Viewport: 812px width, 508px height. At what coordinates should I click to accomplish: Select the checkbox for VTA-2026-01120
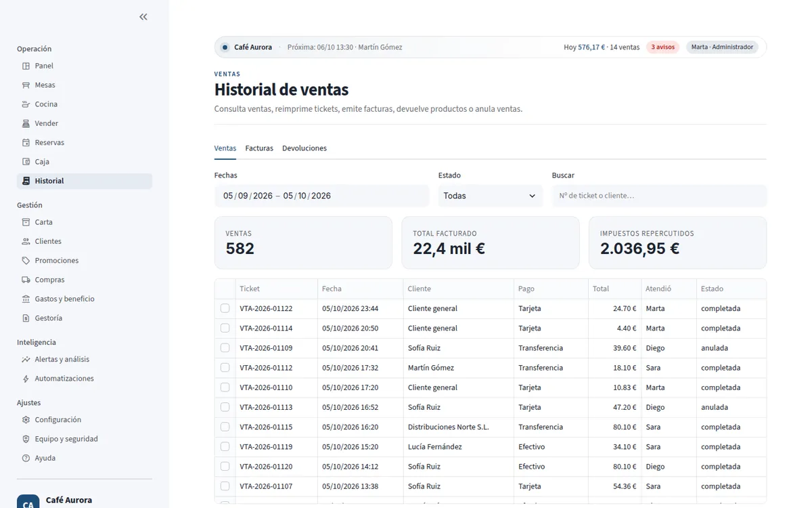(225, 467)
